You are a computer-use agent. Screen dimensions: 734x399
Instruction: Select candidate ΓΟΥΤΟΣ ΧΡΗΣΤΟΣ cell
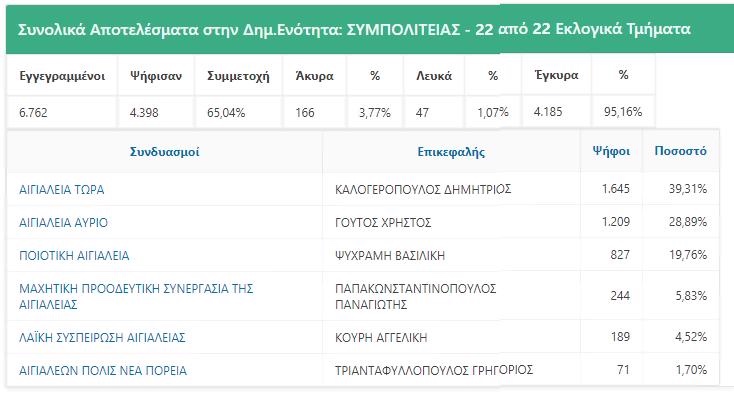383,222
